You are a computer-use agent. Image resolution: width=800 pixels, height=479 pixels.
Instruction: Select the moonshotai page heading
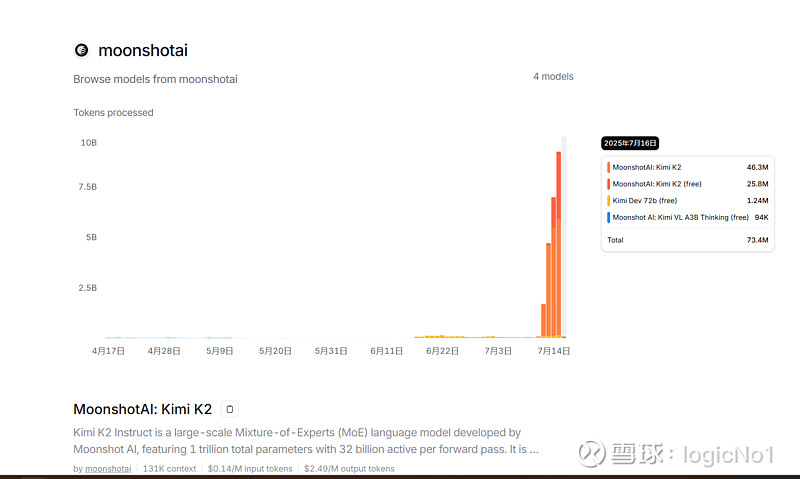tap(143, 50)
